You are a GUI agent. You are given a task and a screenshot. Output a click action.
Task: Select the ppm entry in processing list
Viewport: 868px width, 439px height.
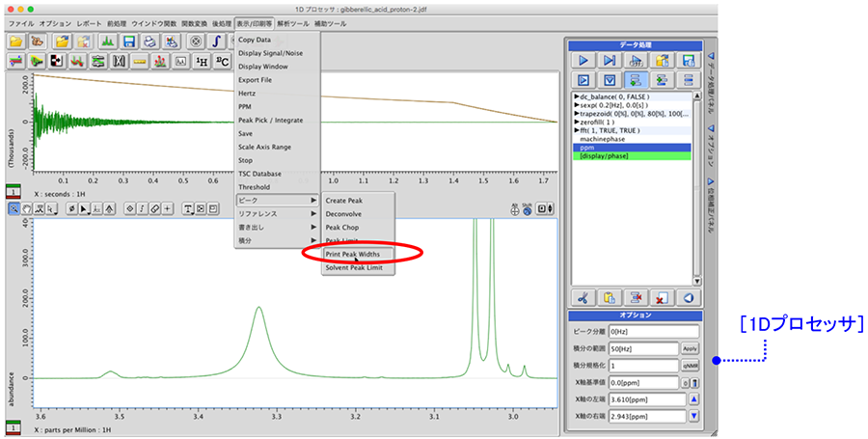coord(633,148)
